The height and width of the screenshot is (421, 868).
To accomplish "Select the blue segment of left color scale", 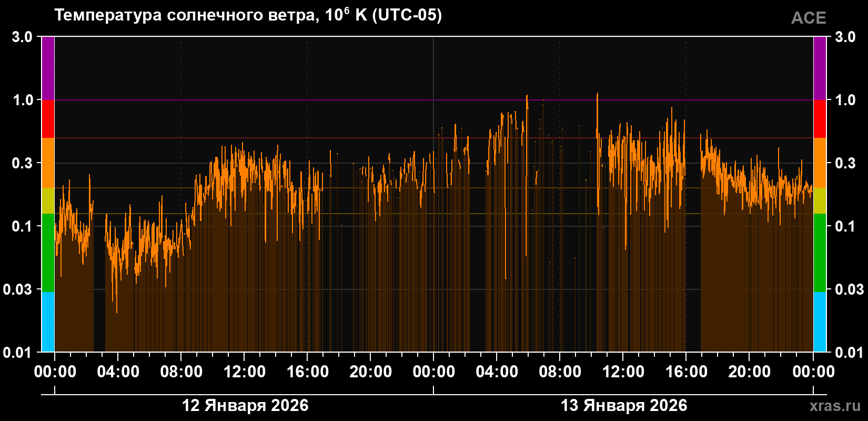I will pos(48,322).
